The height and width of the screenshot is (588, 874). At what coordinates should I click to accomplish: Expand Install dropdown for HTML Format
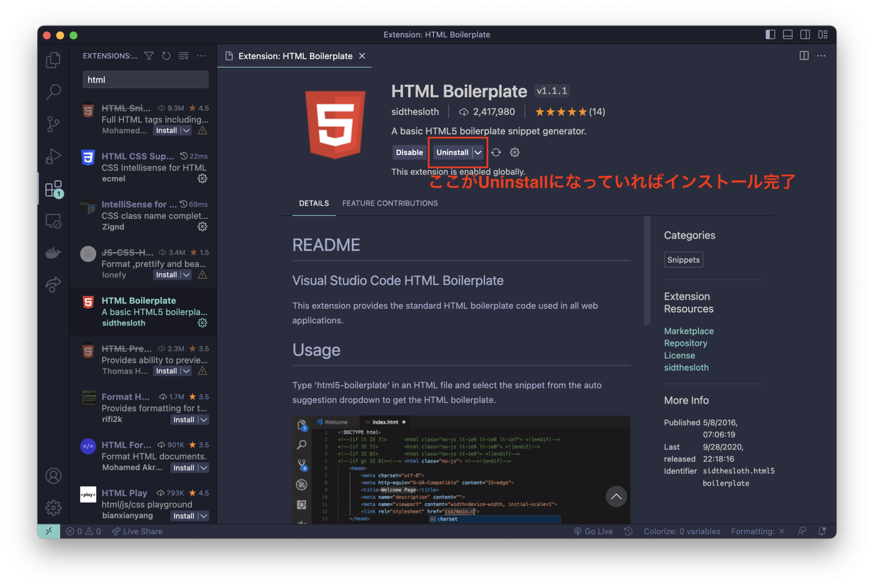coord(203,468)
